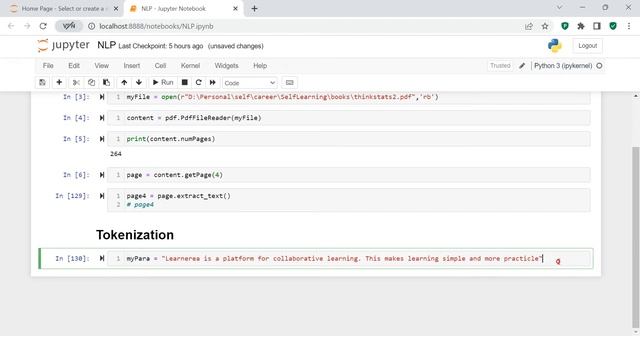The image size is (640, 360).
Task: Run cell In [129] with its run icon
Action: click(x=102, y=196)
